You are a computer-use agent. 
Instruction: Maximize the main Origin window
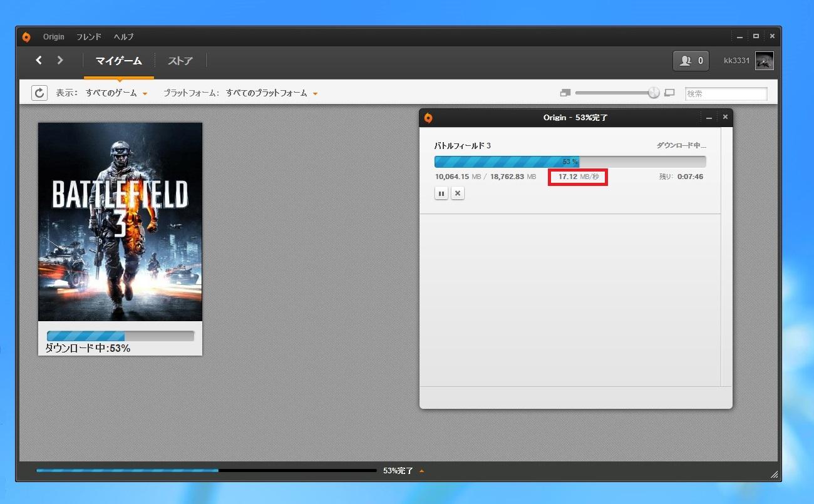pyautogui.click(x=756, y=36)
